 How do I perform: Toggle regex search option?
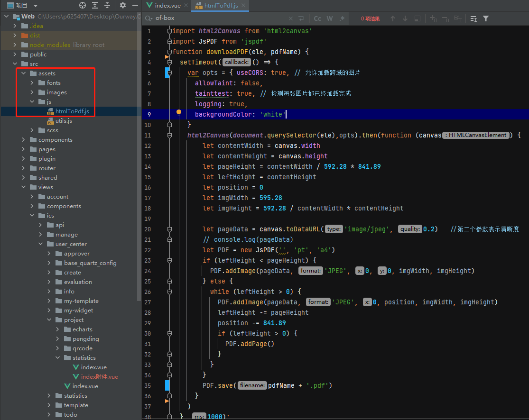[342, 18]
